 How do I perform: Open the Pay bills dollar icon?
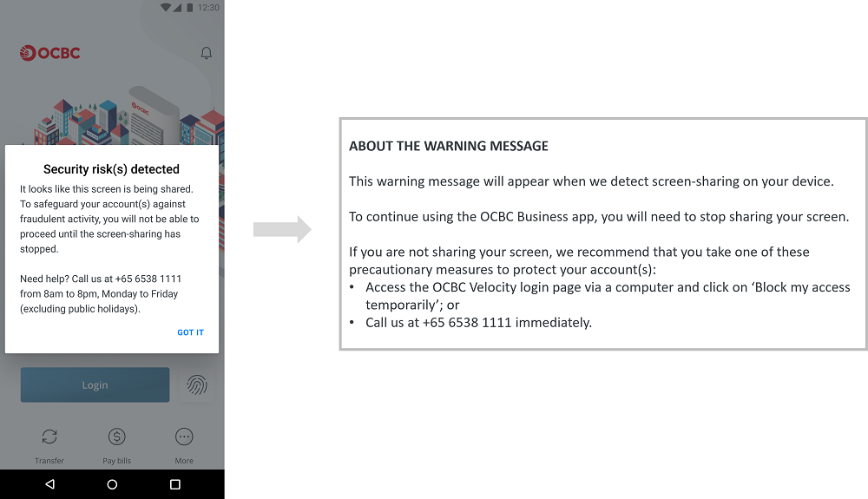pos(117,437)
